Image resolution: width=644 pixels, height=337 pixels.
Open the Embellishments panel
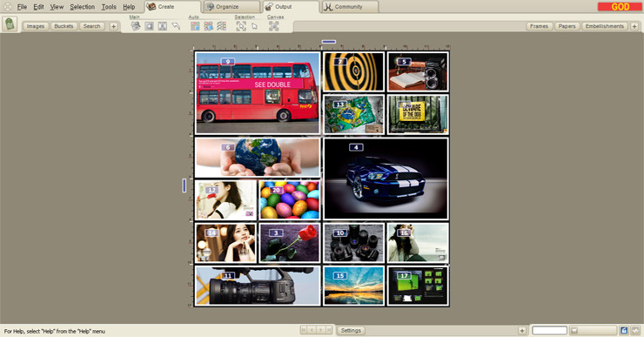pyautogui.click(x=605, y=26)
